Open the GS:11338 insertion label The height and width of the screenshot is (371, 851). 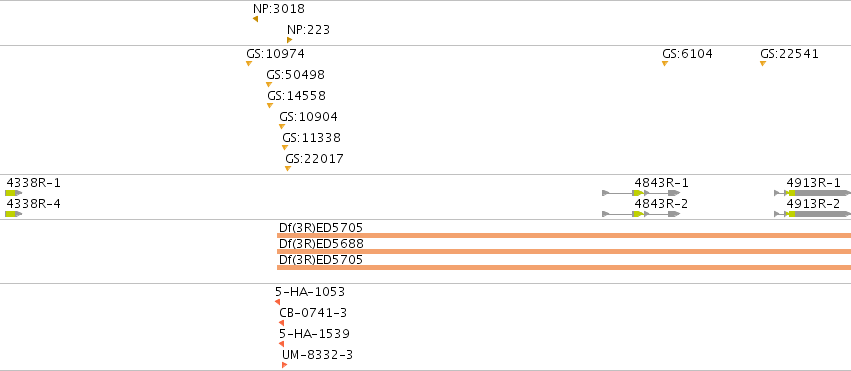click(312, 138)
